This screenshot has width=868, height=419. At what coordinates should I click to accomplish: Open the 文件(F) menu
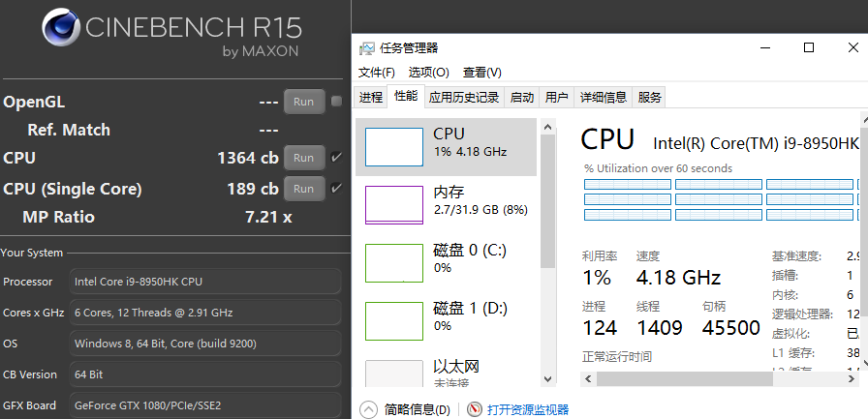click(377, 73)
